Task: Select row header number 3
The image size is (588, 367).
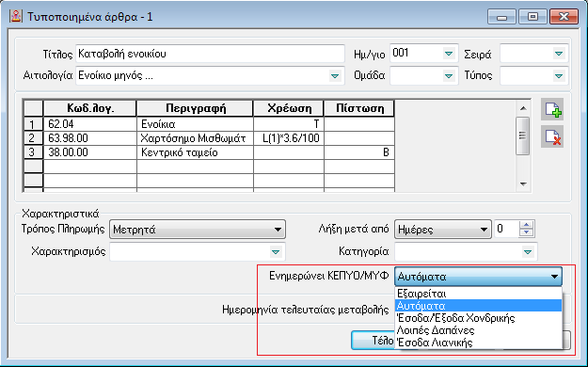Action: point(33,152)
